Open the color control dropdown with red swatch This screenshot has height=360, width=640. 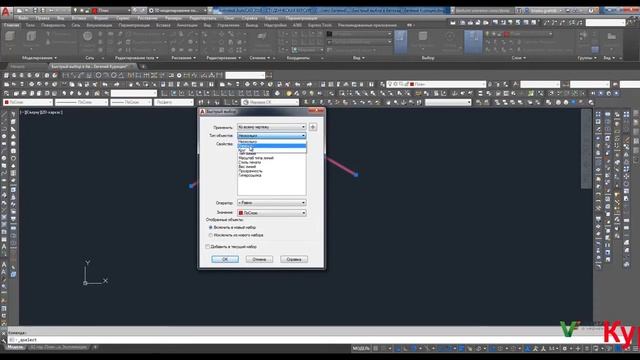click(28, 102)
